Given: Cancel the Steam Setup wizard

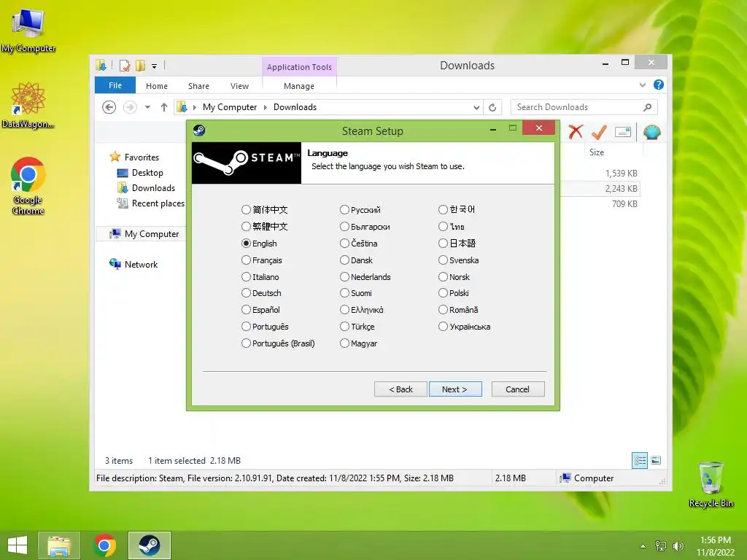Looking at the screenshot, I should (518, 389).
